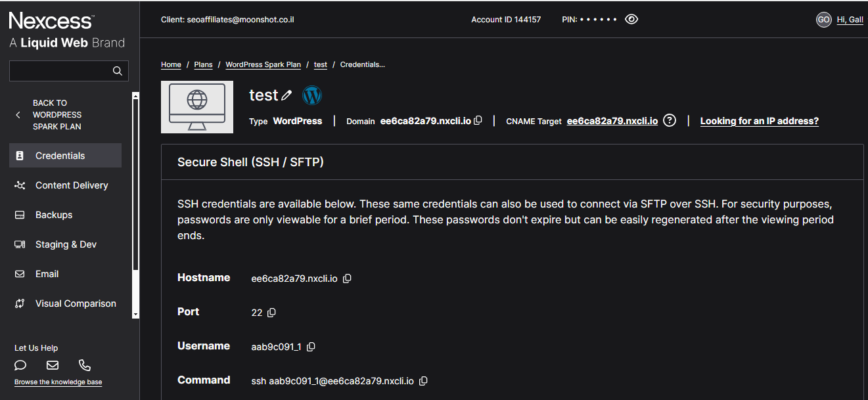This screenshot has width=868, height=400.
Task: Open Looking for an IP address? link
Action: (x=760, y=121)
